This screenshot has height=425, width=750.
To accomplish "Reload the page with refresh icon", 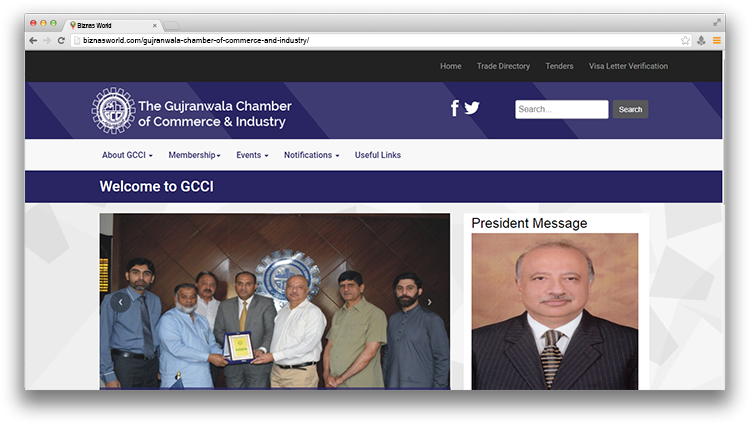I will tap(61, 40).
